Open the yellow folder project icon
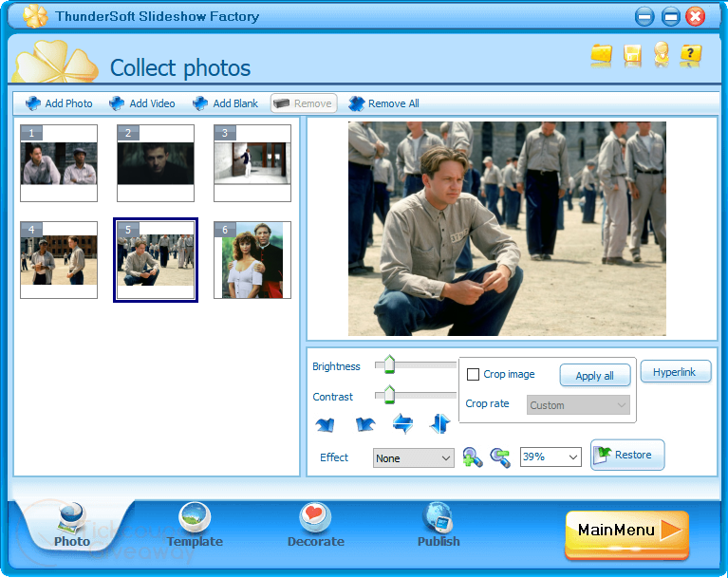728x578 pixels. coord(601,54)
